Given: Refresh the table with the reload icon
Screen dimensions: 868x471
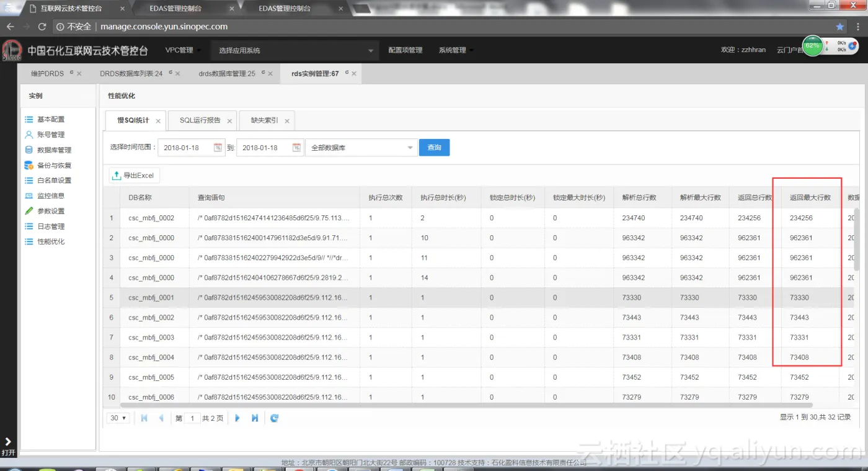Looking at the screenshot, I should [x=275, y=418].
